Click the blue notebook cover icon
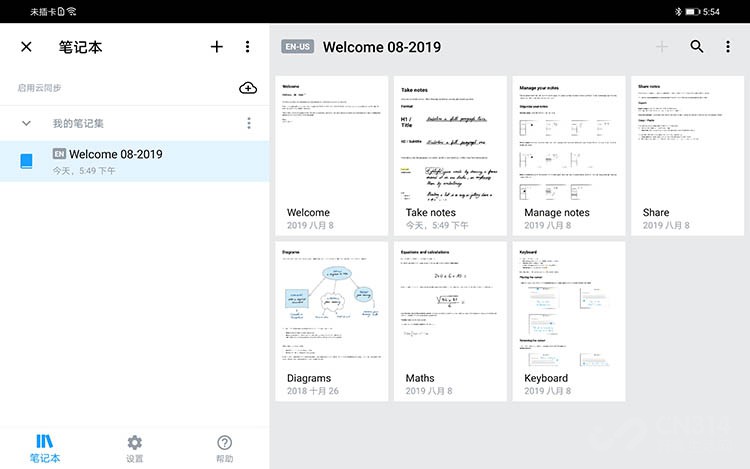The width and height of the screenshot is (750, 469). (26, 161)
